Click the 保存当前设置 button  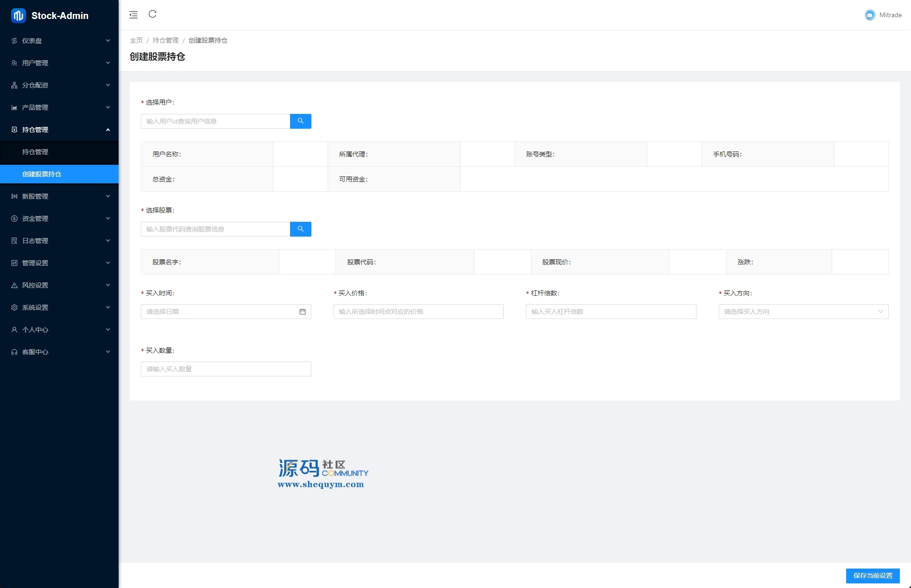coord(873,575)
